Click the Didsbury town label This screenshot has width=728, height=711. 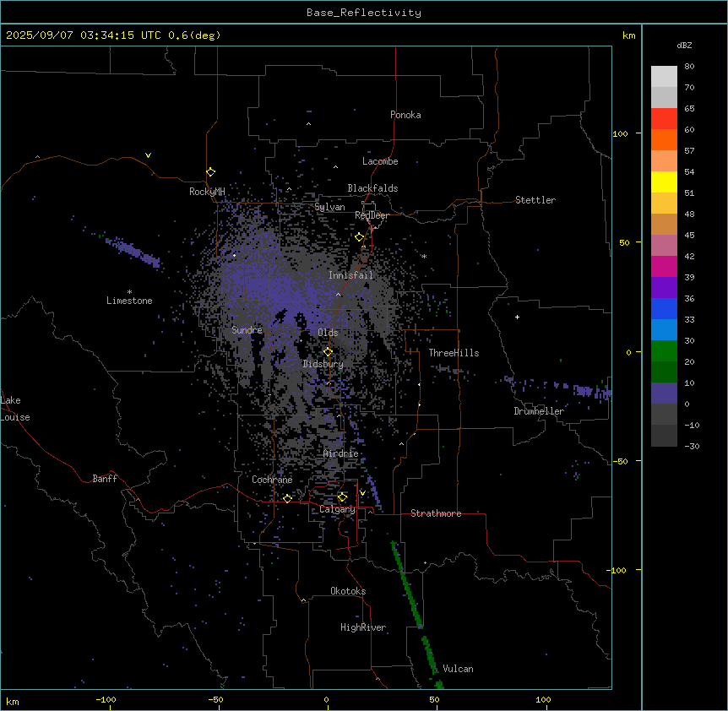[323, 364]
